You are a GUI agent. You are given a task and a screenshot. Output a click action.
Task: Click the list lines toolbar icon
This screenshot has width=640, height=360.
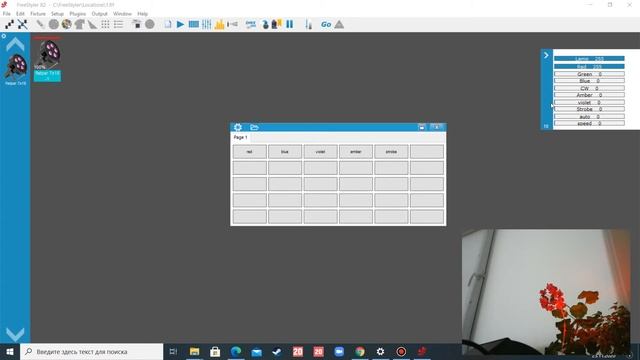[x=118, y=24]
